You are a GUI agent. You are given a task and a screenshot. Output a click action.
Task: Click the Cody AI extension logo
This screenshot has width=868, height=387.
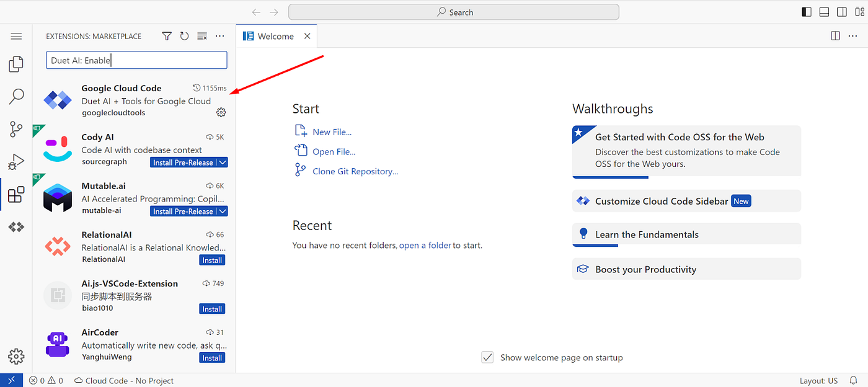tap(58, 149)
